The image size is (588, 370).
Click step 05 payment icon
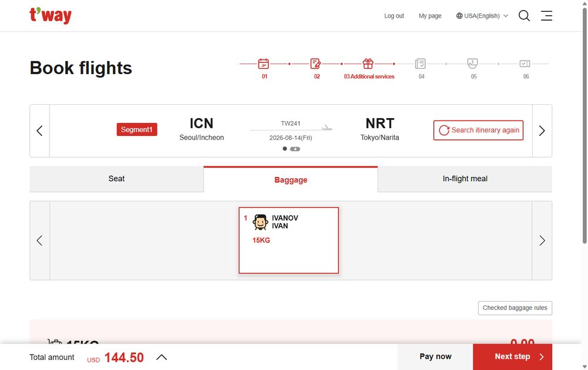[473, 64]
